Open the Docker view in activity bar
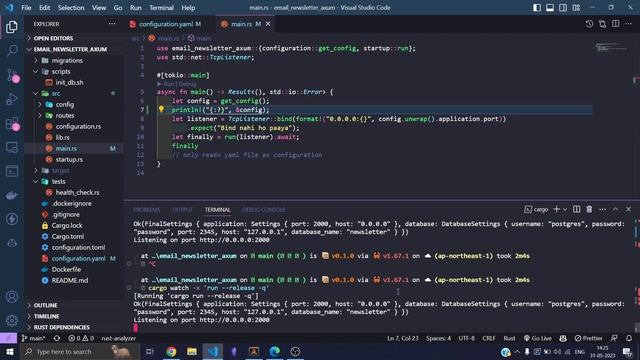The width and height of the screenshot is (640, 360). click(x=12, y=195)
